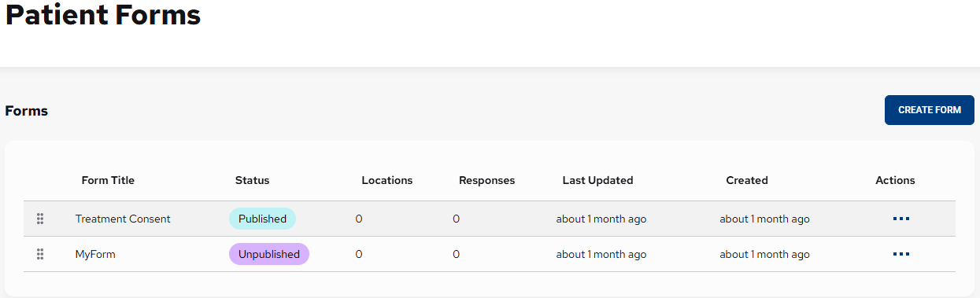The height and width of the screenshot is (298, 980).
Task: Click the Create Form button
Action: [x=930, y=110]
